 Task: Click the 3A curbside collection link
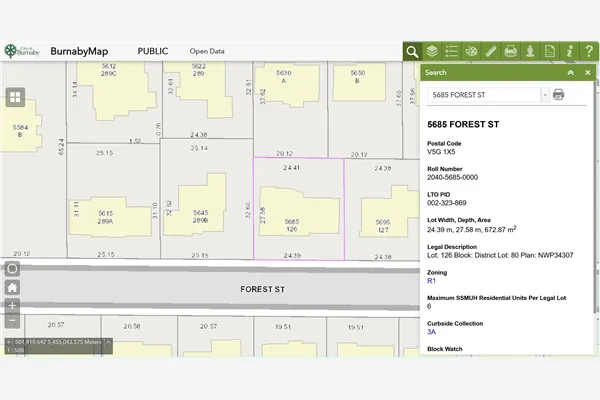(432, 332)
